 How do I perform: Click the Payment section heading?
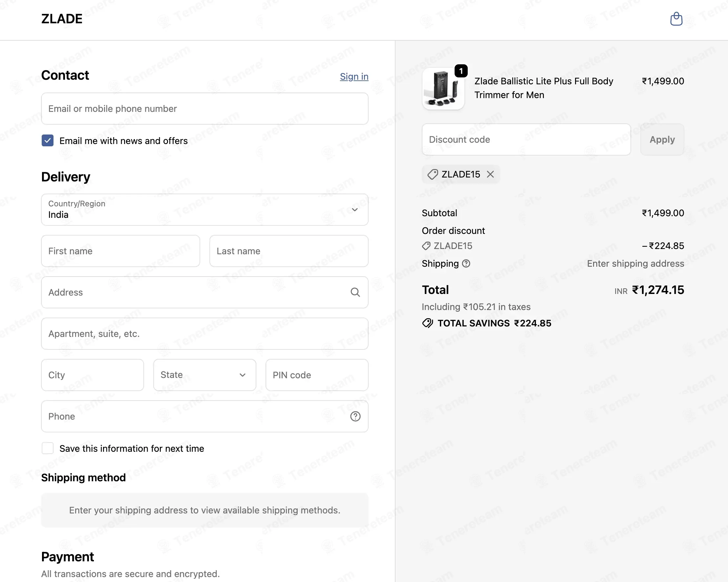[68, 557]
